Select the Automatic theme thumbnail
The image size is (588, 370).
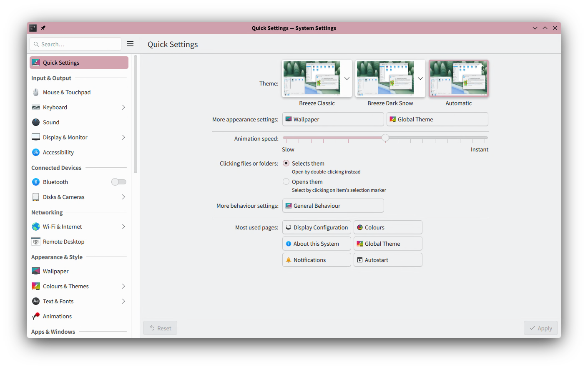click(x=459, y=78)
